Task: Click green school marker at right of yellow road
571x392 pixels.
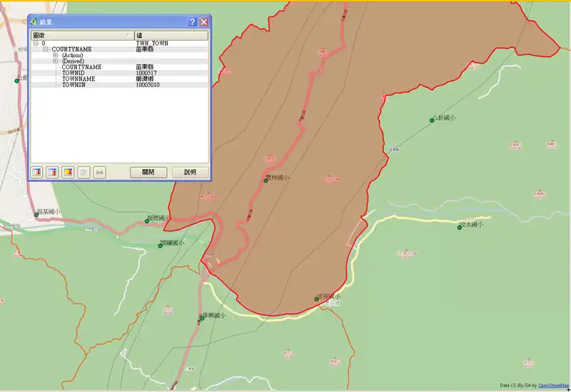Action: click(460, 227)
